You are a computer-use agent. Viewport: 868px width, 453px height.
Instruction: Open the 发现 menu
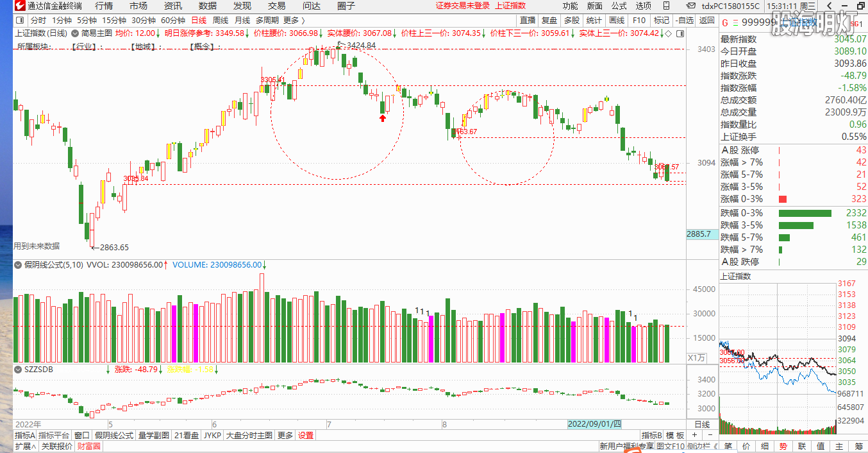coord(242,6)
